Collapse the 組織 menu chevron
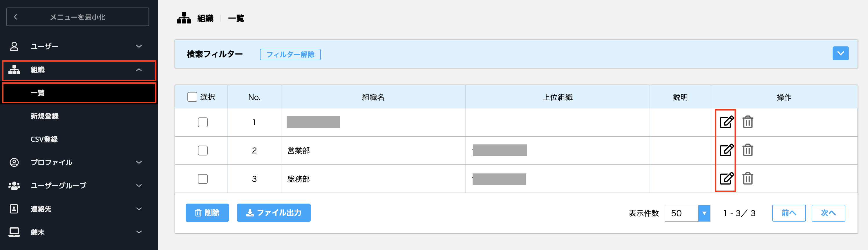The width and height of the screenshot is (868, 250). coord(139,70)
